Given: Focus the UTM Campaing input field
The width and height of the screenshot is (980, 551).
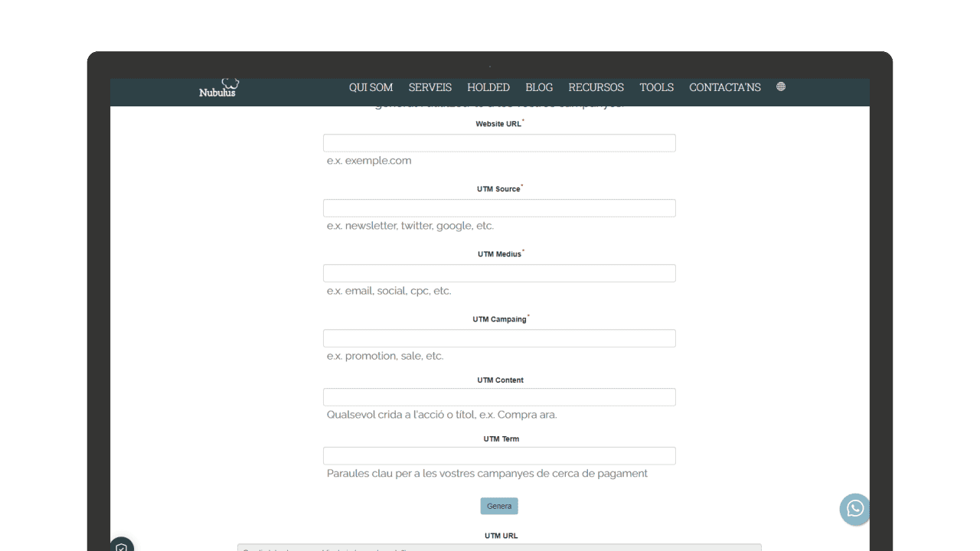Looking at the screenshot, I should [499, 337].
